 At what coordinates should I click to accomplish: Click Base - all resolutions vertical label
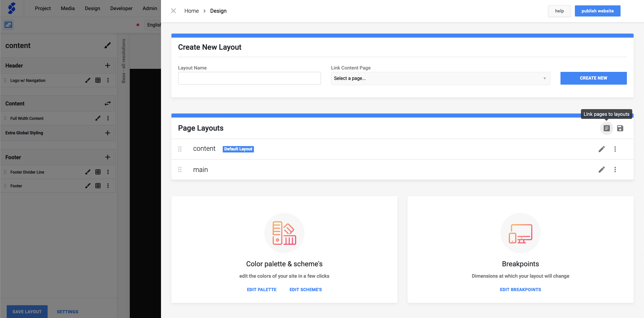click(123, 61)
